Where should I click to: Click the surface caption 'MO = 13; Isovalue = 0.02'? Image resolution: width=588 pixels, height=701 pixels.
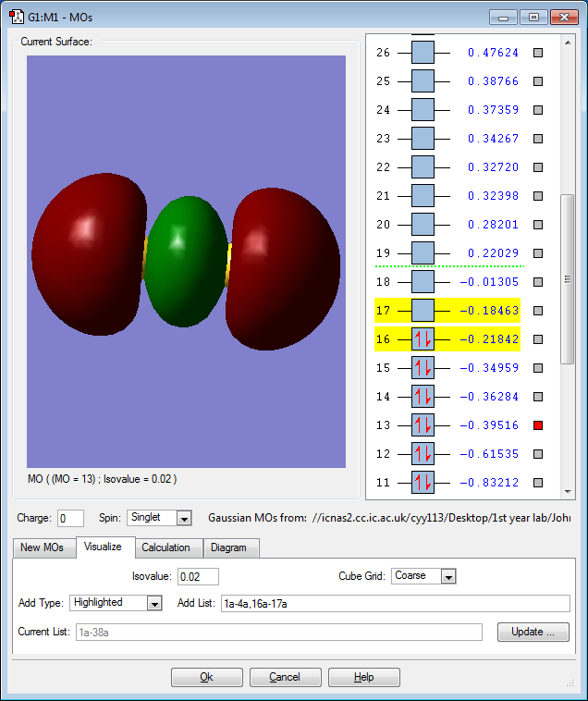click(x=103, y=479)
